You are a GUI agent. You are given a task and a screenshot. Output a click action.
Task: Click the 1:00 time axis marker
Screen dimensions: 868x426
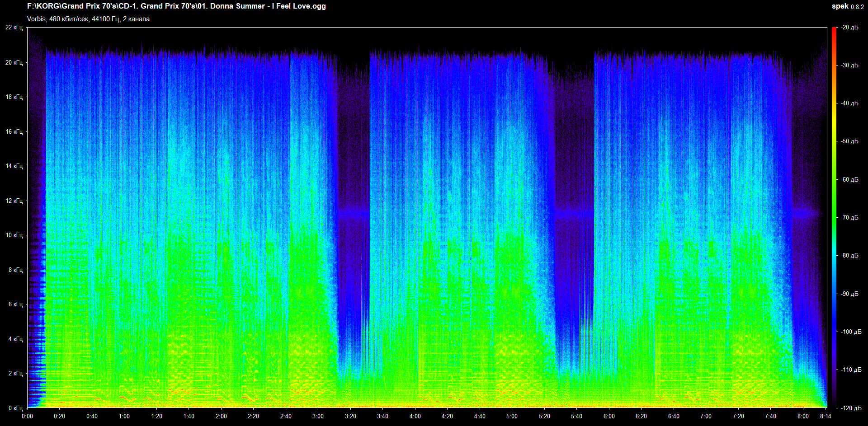tap(124, 416)
